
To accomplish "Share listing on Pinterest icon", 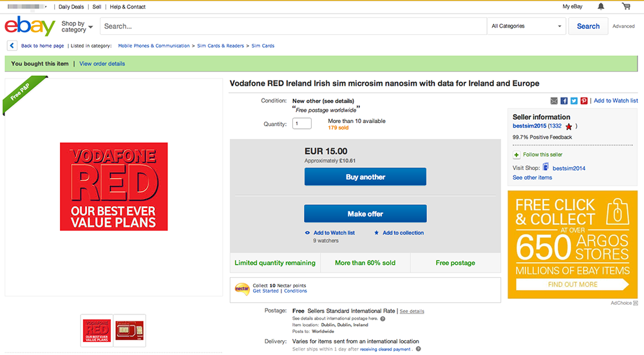I will 583,101.
